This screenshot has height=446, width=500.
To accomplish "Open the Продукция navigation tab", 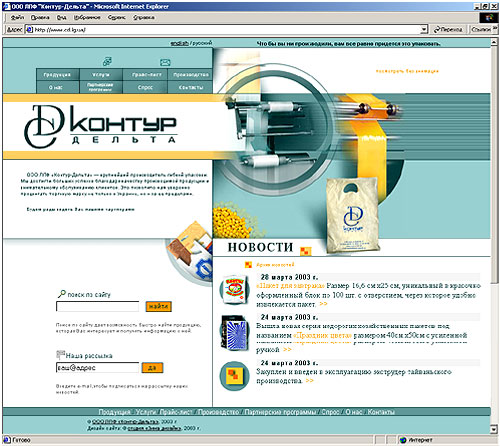I will [x=57, y=75].
